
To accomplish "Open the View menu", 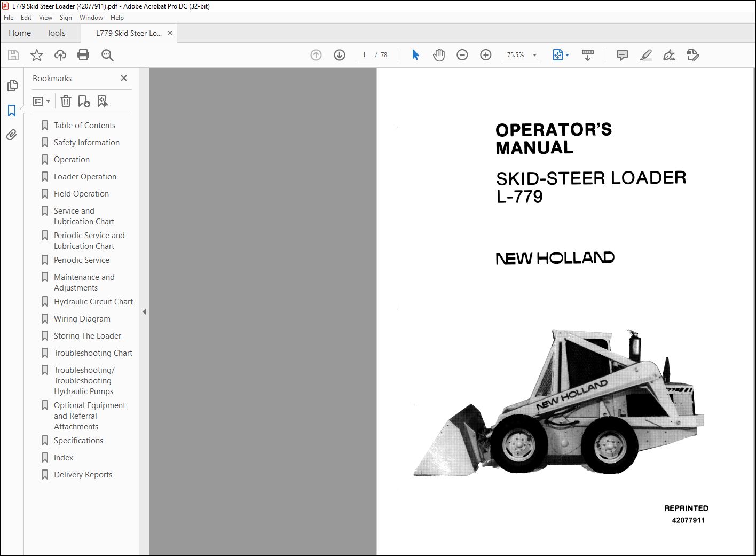I will click(46, 18).
